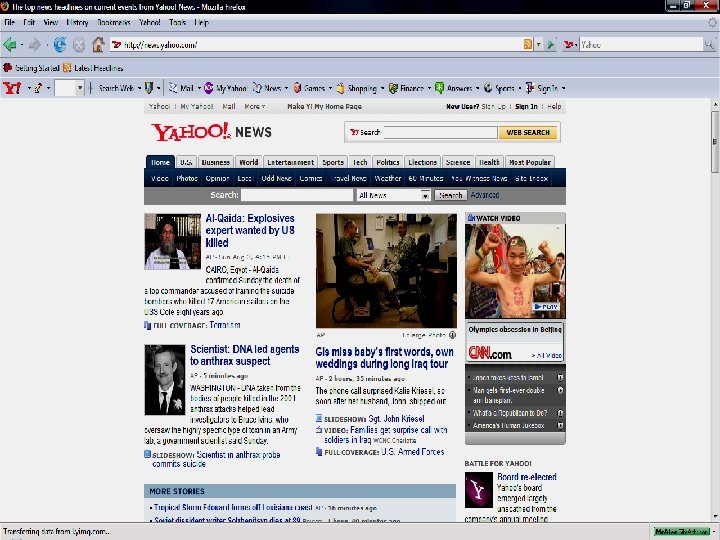Click the vertical scrollbar thumb

click(715, 141)
